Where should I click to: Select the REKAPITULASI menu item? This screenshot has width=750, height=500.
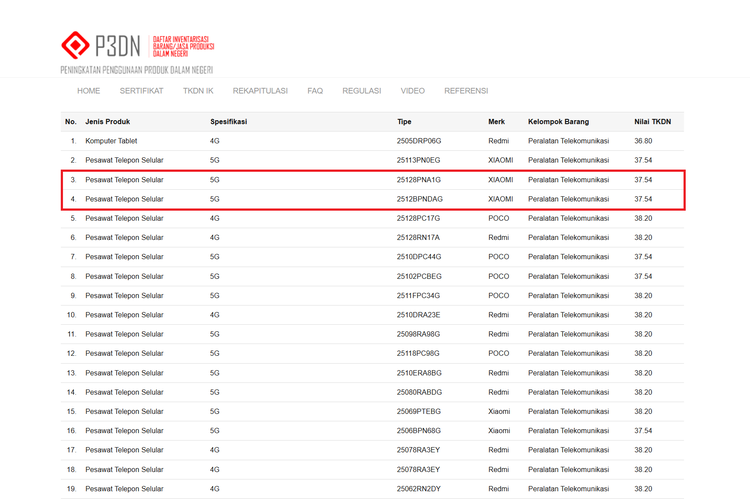click(260, 91)
